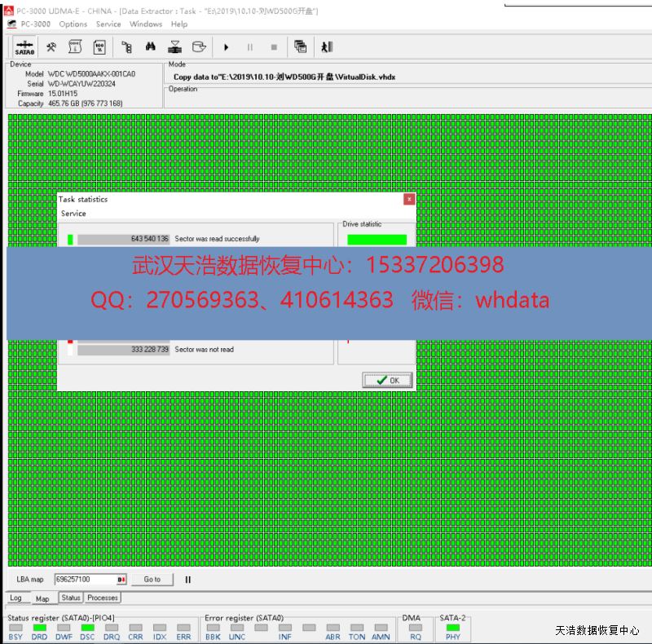Viewport: 652px width, 644px height.
Task: Open the Options menu
Action: 73,24
